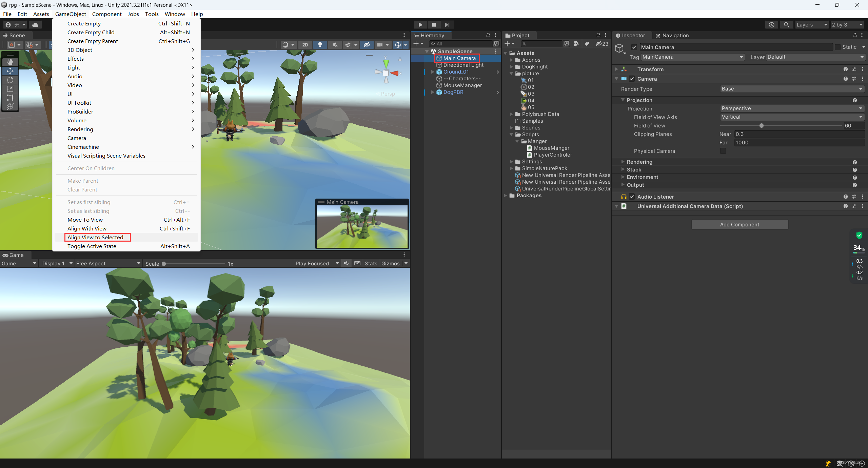Lock the Inspector panel padlock

tap(855, 35)
